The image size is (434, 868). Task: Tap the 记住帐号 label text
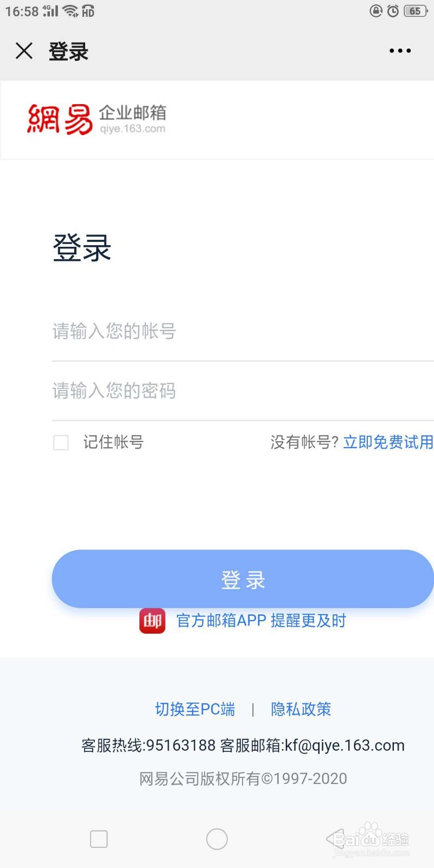click(x=113, y=443)
